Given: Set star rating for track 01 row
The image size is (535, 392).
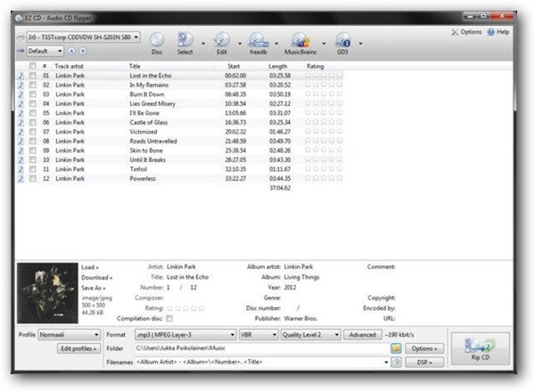Looking at the screenshot, I should pos(324,76).
